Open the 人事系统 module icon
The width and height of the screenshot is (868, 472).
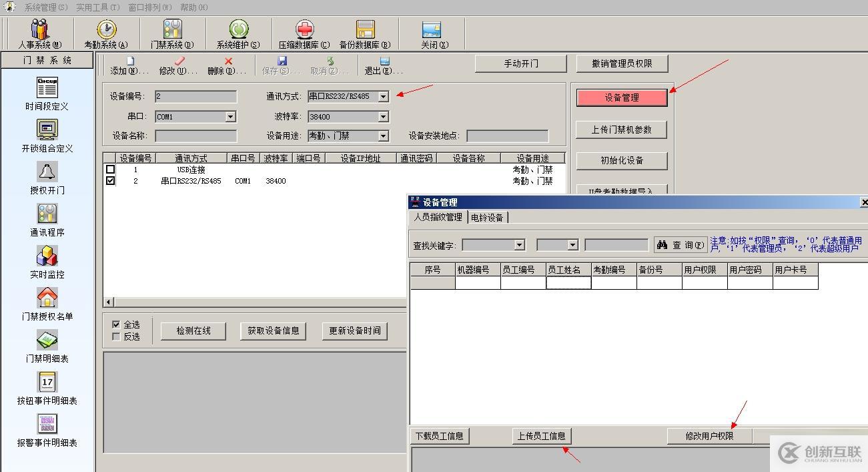point(39,29)
